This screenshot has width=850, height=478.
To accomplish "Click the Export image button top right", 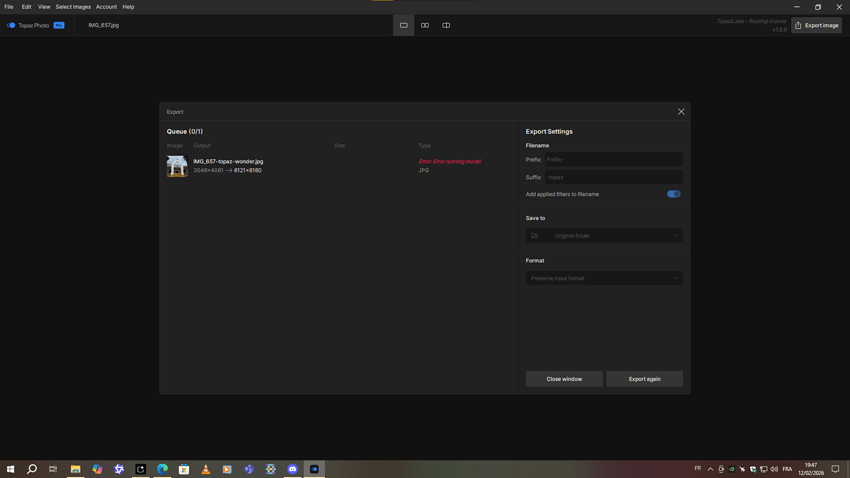I will (816, 25).
